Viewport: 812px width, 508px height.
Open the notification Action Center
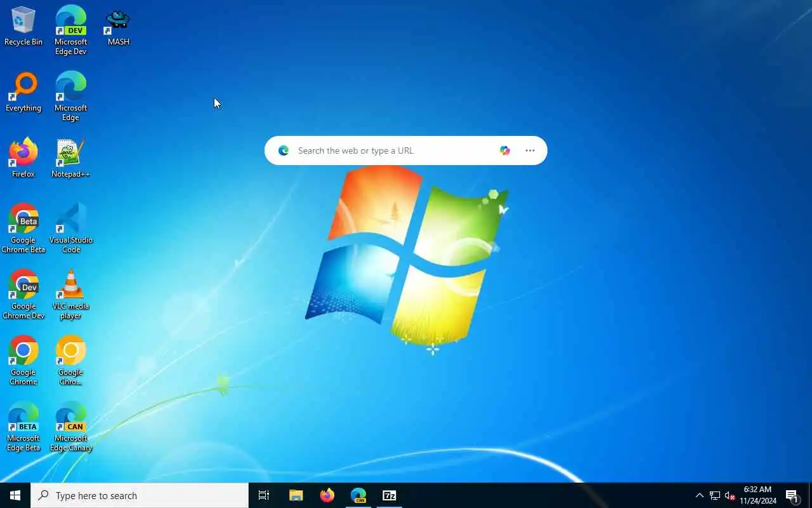[792, 495]
